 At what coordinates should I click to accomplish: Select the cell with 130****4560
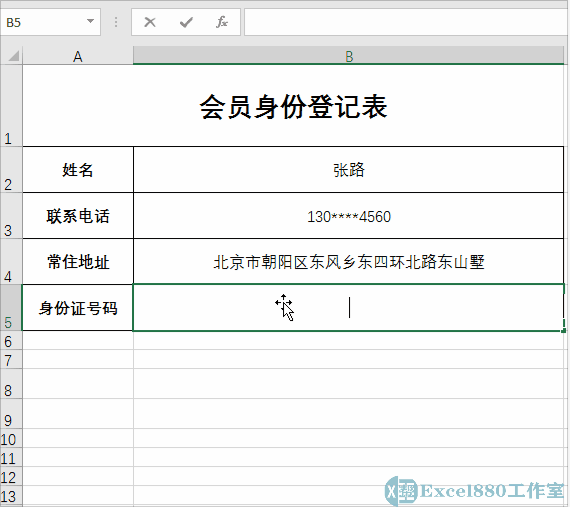pos(348,216)
